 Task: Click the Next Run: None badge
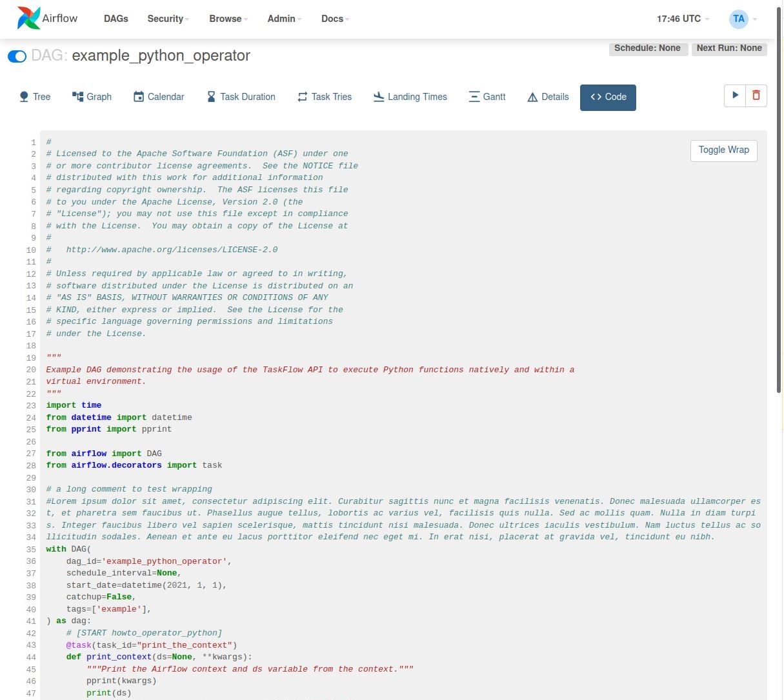pos(729,48)
